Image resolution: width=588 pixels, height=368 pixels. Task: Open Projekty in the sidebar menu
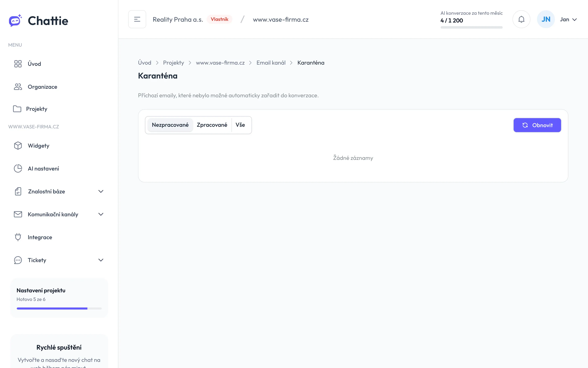pos(59,109)
